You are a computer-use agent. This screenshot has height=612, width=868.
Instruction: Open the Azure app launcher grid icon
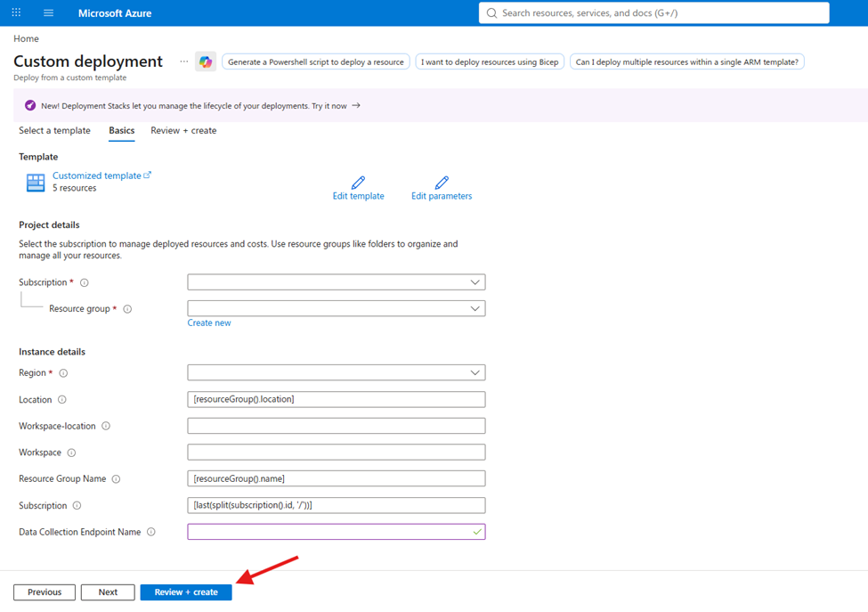[x=17, y=12]
